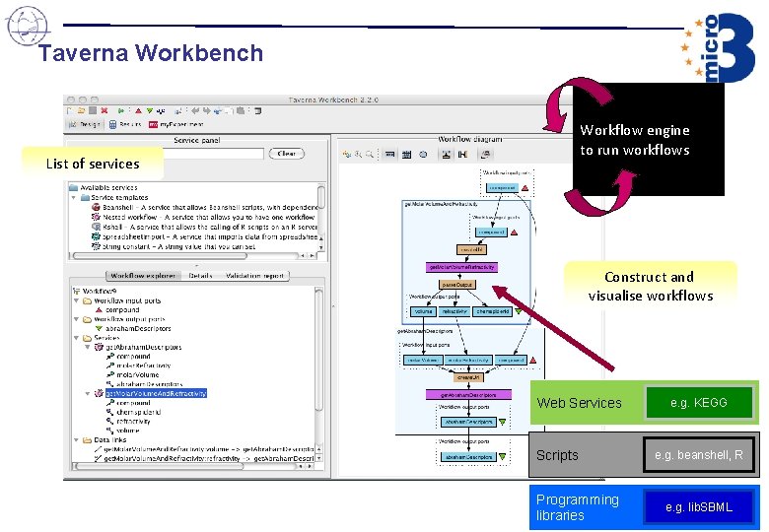Select the Workflow explorer tab
Screen dimensions: 769x532
(x=143, y=276)
